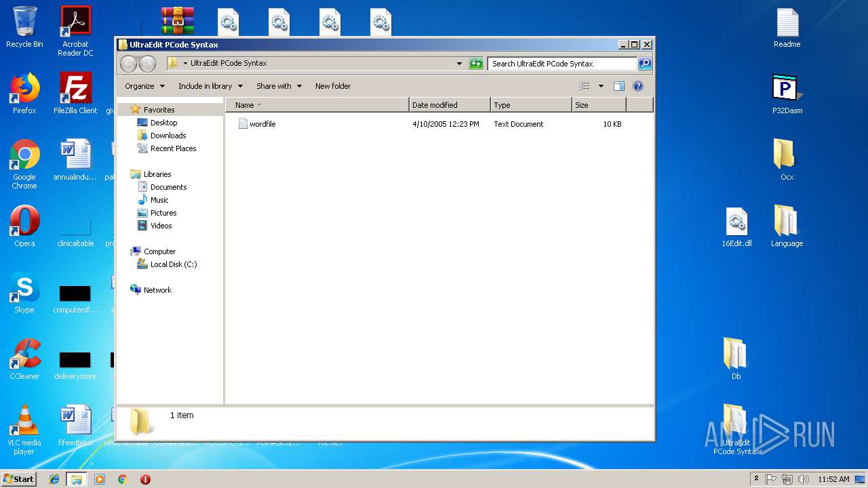Viewport: 868px width, 488px height.
Task: Click the Start button
Action: click(x=19, y=479)
